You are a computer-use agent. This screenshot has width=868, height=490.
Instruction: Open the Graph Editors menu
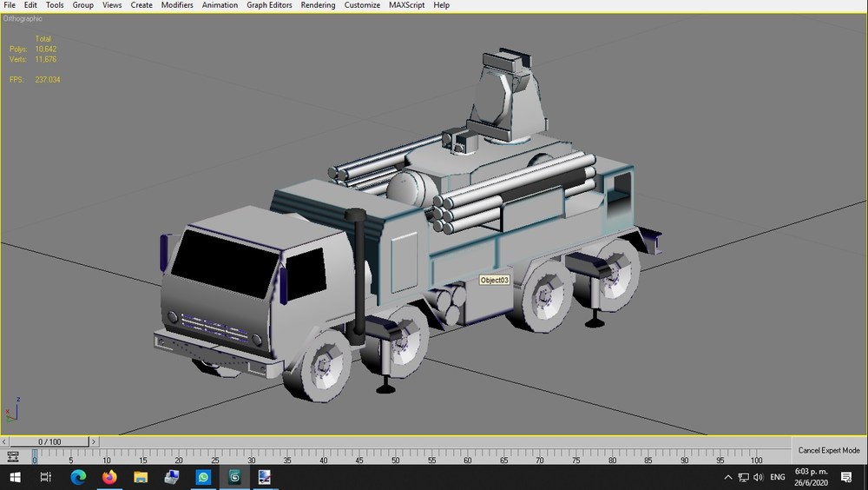[269, 5]
